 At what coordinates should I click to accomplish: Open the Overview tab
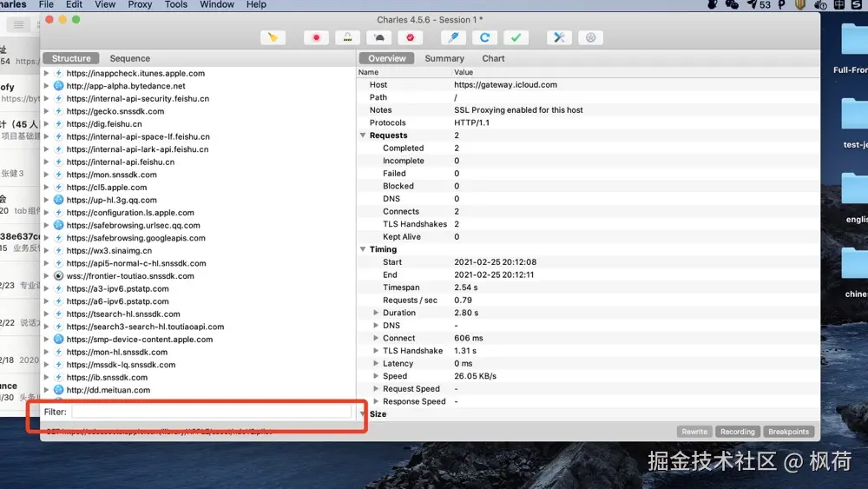pos(386,58)
